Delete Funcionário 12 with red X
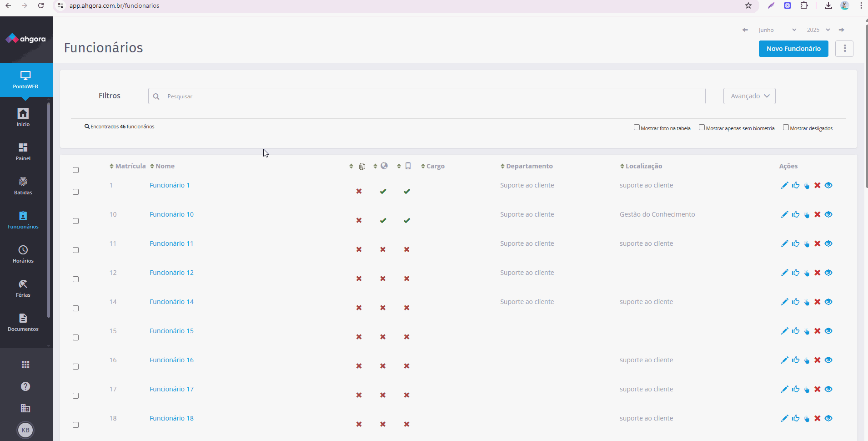This screenshot has width=868, height=441. click(818, 273)
